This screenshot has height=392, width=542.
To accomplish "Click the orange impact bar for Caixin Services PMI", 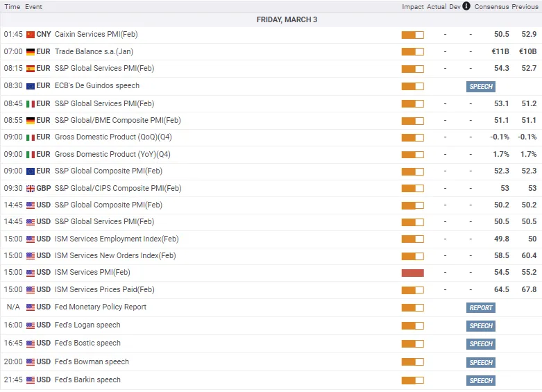I will (412, 35).
